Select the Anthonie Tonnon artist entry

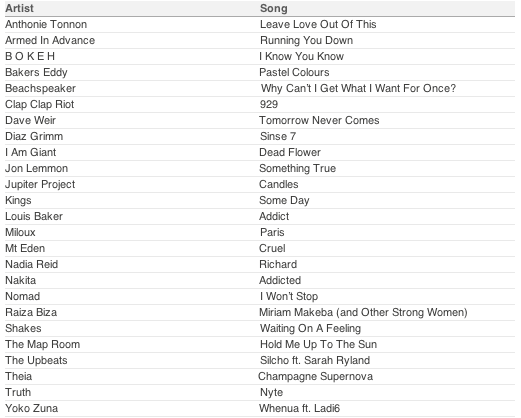46,24
